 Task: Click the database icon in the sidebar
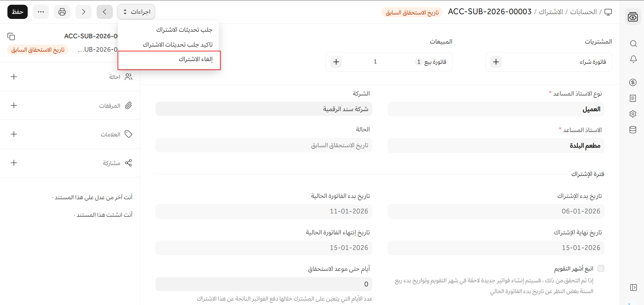coord(633,130)
